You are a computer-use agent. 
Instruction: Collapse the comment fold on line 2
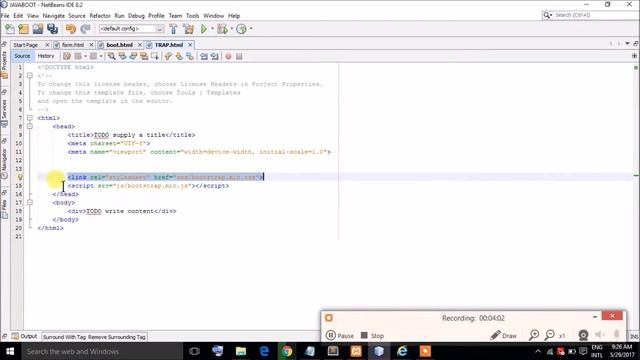30,76
